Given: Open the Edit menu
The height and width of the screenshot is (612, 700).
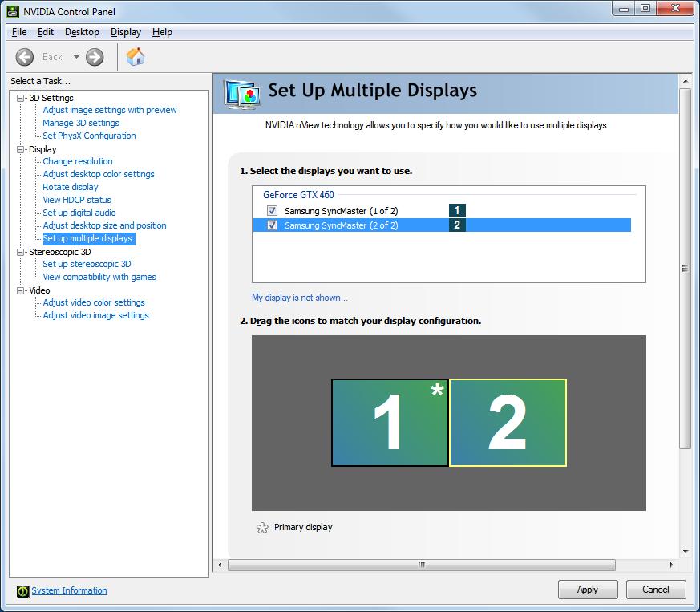Looking at the screenshot, I should pos(46,32).
